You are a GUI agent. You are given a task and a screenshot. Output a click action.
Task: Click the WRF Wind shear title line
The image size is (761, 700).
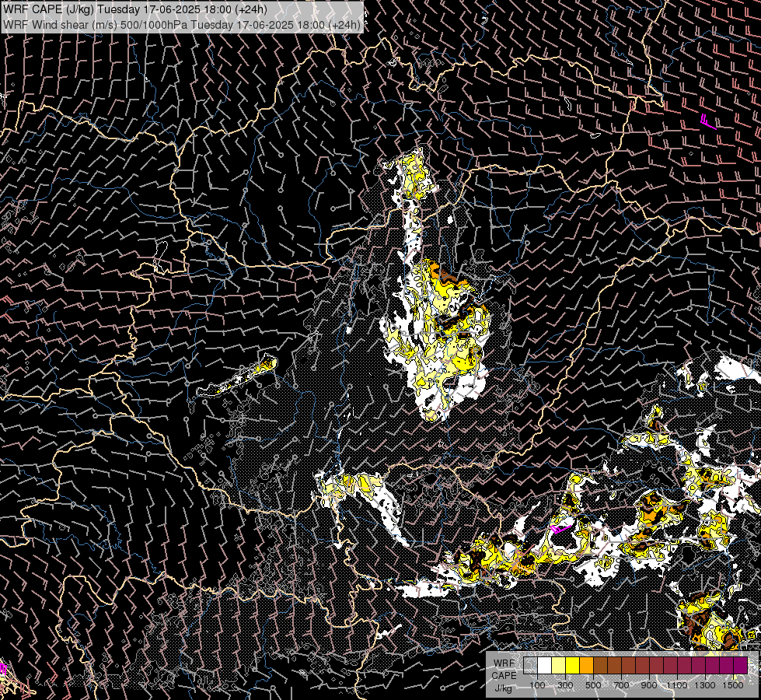click(182, 25)
